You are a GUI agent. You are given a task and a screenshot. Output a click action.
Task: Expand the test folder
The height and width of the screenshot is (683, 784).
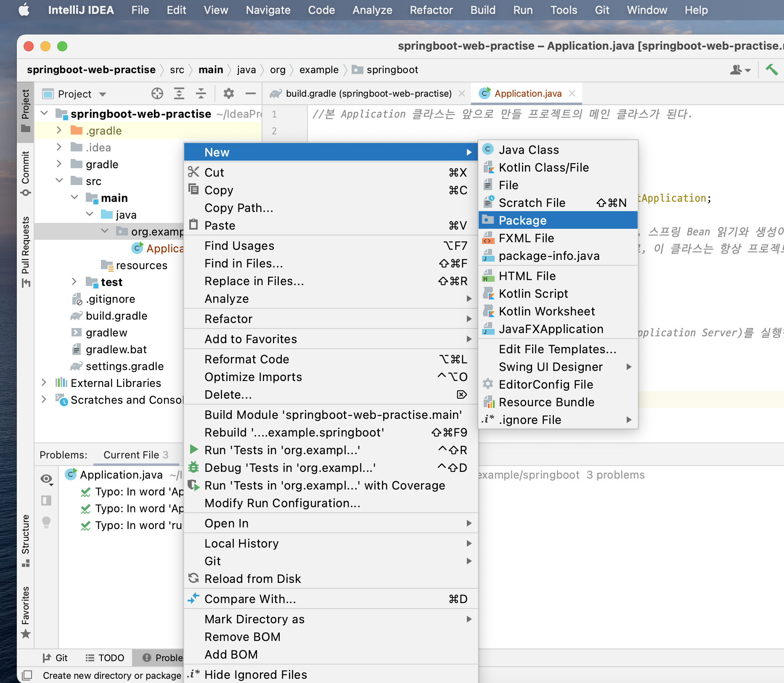pos(74,281)
